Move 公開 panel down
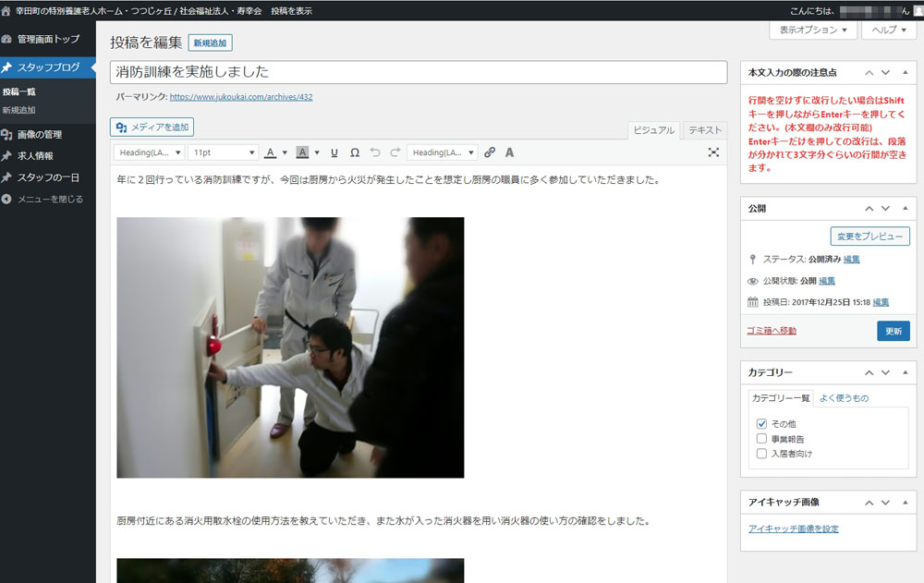The width and height of the screenshot is (924, 583). tap(886, 208)
